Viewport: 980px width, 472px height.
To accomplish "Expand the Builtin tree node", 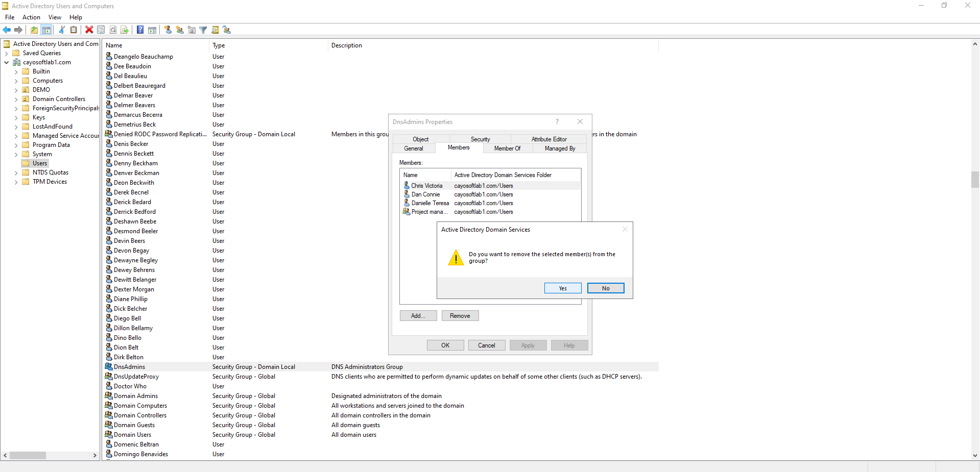I will click(16, 72).
